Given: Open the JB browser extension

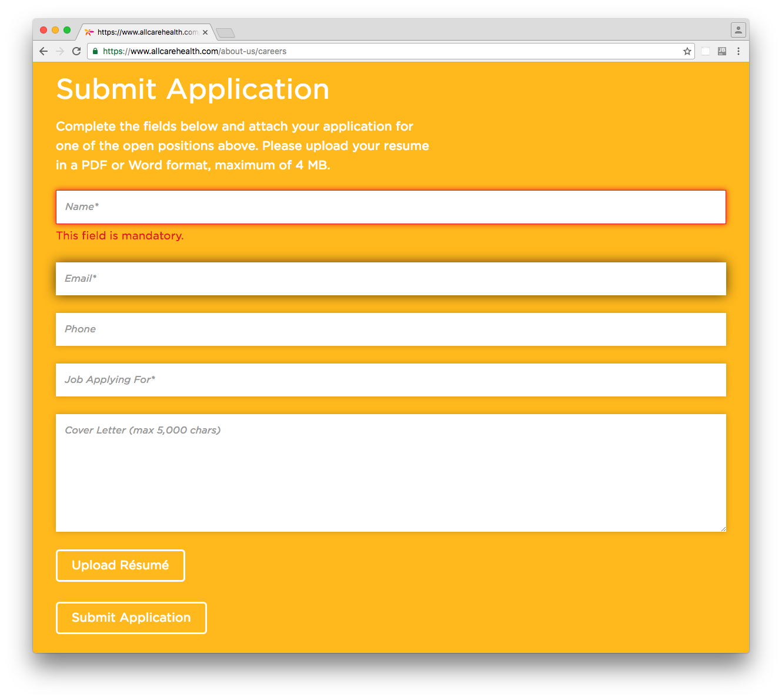Looking at the screenshot, I should pyautogui.click(x=722, y=51).
